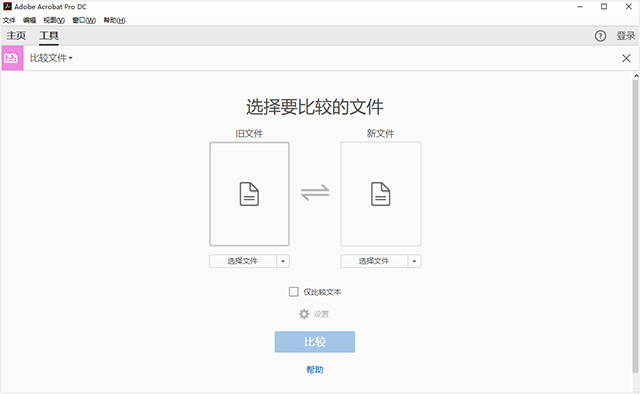Close the Acrobat window
This screenshot has height=394, width=640.
tap(629, 7)
